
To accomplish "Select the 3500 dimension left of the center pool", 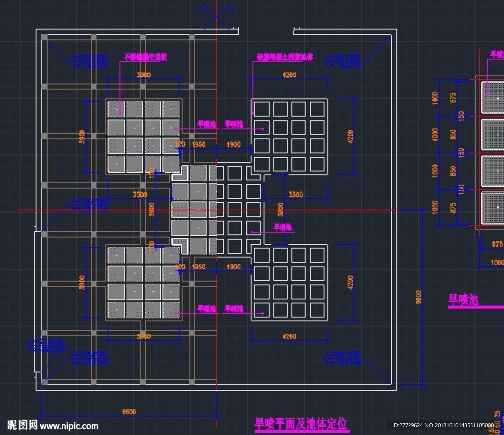I will (x=140, y=194).
